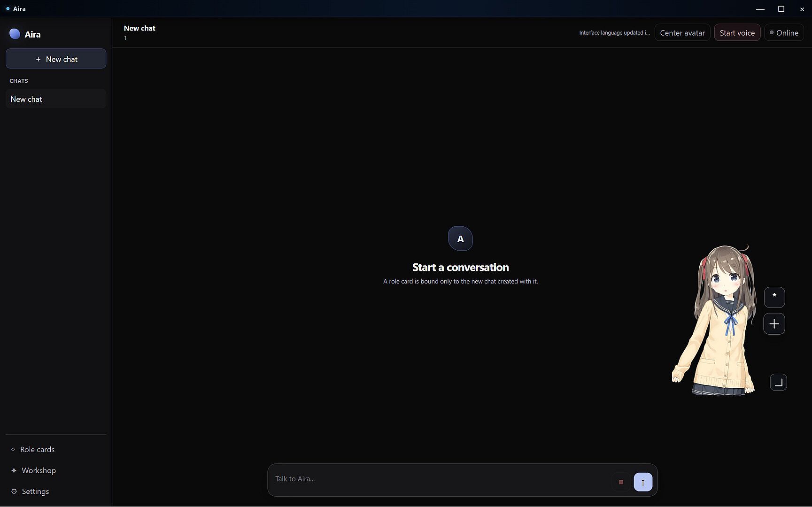Toggle the Online status indicator
Viewport: 812px width, 507px height.
pyautogui.click(x=784, y=33)
